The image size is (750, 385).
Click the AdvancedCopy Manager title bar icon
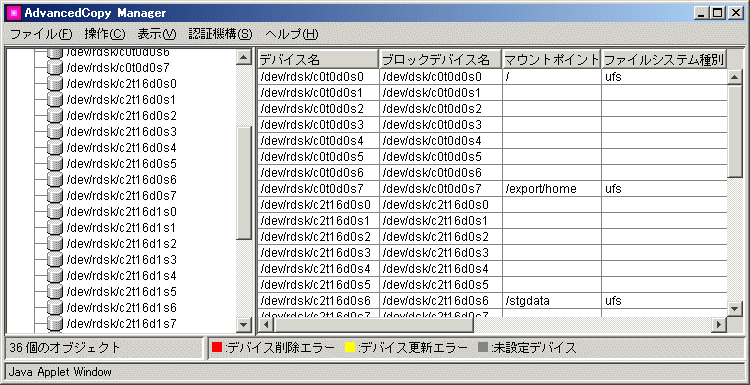click(13, 13)
